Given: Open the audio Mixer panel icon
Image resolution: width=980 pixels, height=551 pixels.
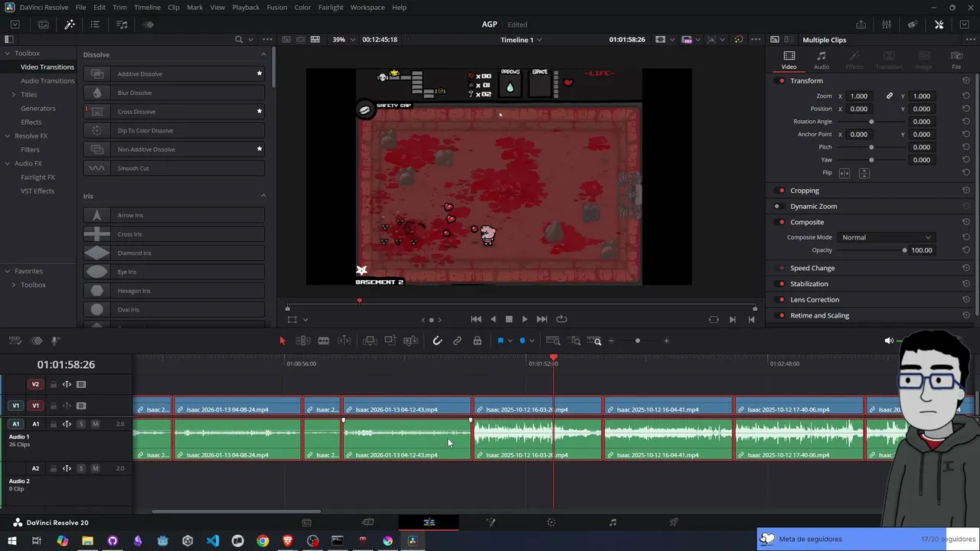Looking at the screenshot, I should coord(887,24).
